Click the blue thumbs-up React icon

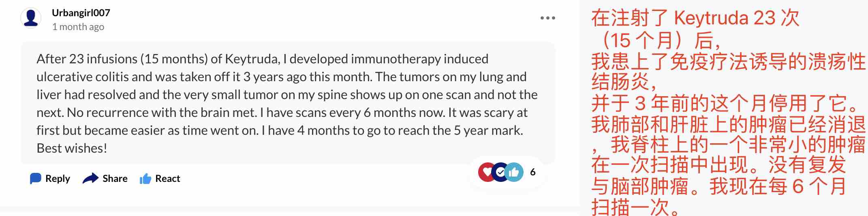[145, 179]
